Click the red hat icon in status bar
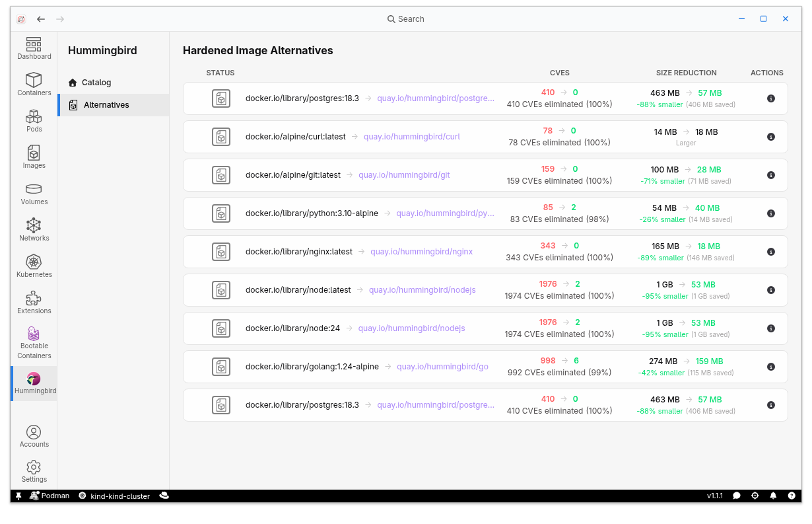 (x=164, y=496)
